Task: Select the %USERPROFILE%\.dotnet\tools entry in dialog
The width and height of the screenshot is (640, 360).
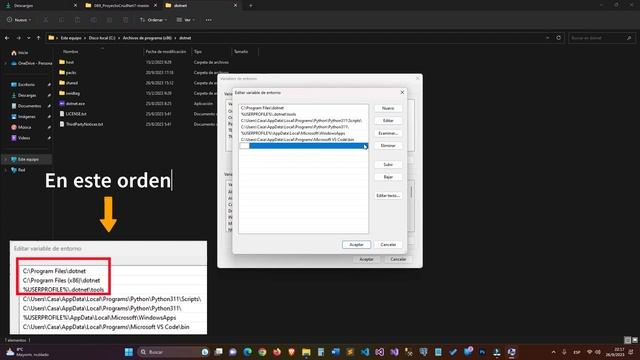Action: [x=303, y=114]
